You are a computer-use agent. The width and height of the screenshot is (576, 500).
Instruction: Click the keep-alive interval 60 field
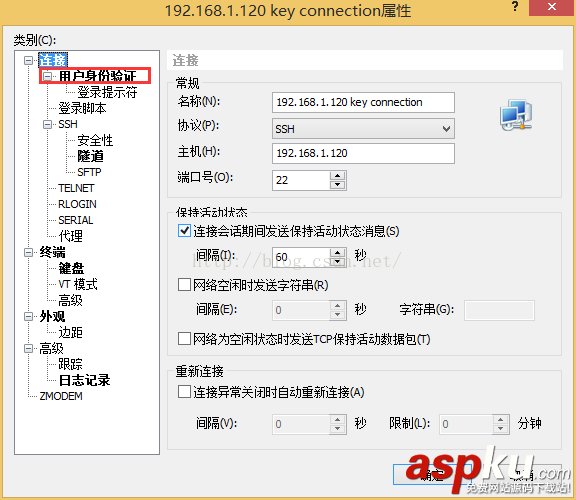click(x=301, y=257)
